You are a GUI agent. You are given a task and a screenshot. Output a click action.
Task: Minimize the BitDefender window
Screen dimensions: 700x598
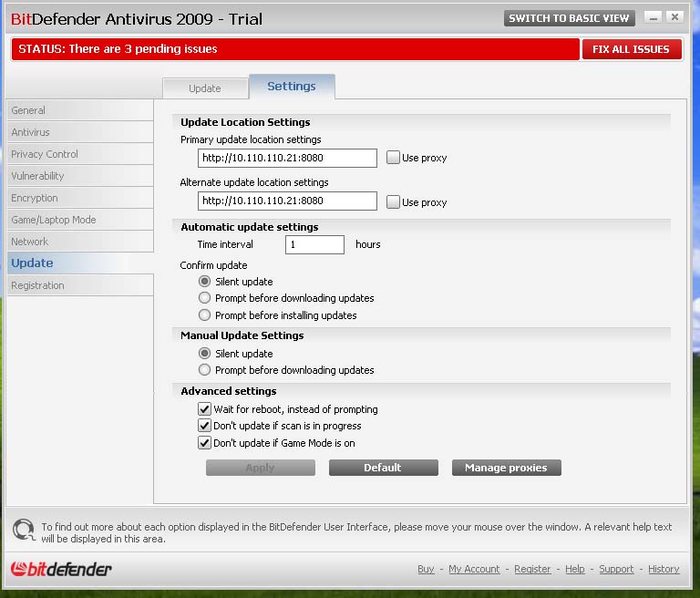[654, 18]
